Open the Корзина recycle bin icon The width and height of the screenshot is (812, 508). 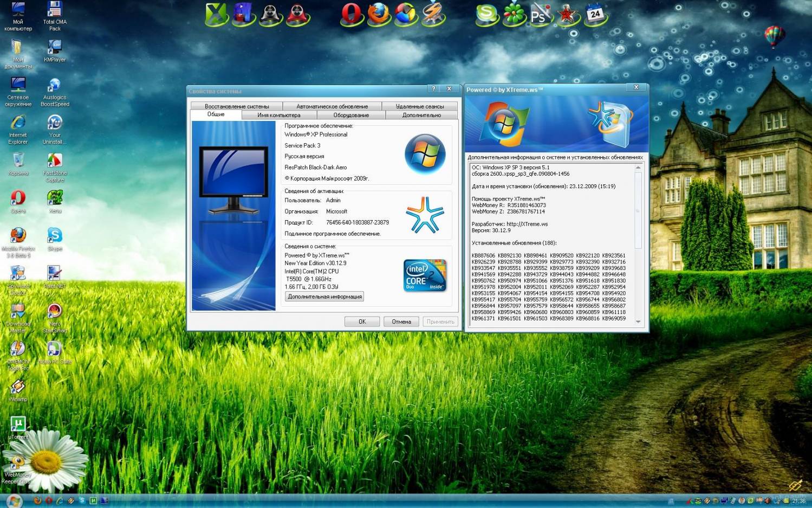(18, 164)
